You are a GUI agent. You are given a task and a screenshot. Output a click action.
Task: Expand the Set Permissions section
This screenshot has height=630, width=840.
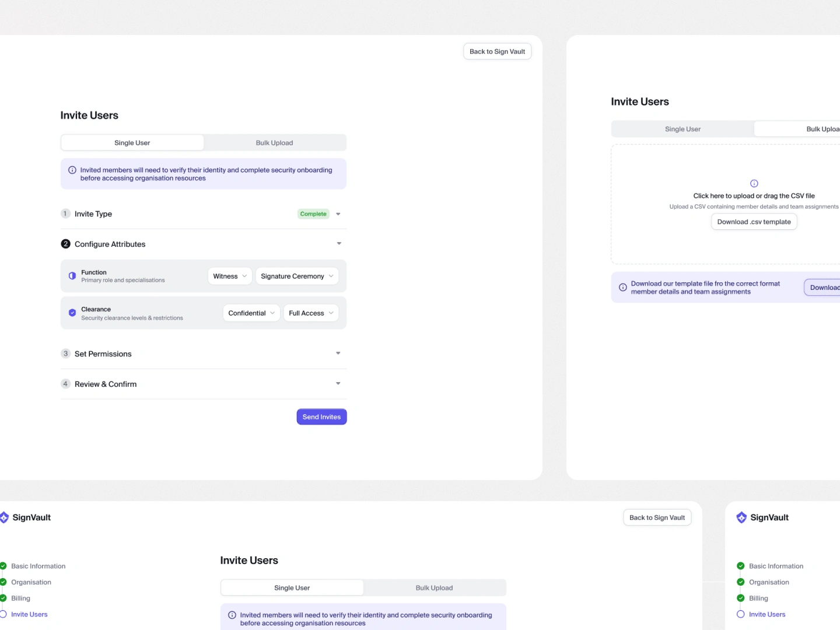point(338,353)
